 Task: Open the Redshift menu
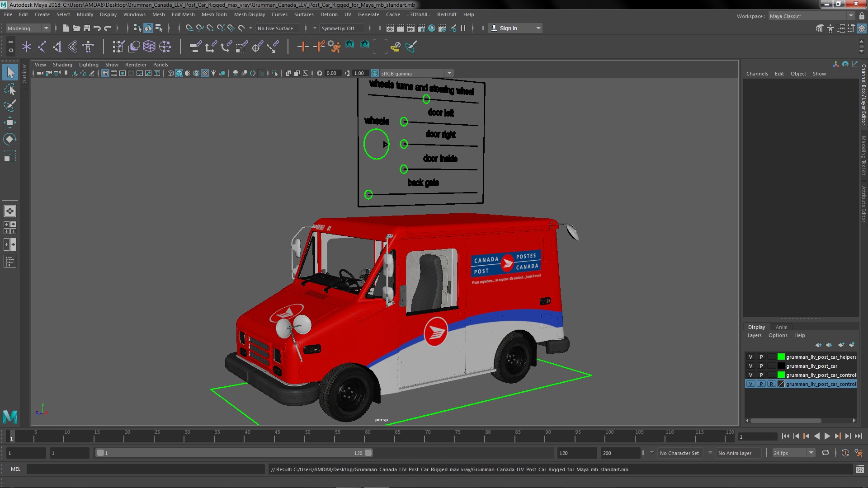tap(447, 14)
